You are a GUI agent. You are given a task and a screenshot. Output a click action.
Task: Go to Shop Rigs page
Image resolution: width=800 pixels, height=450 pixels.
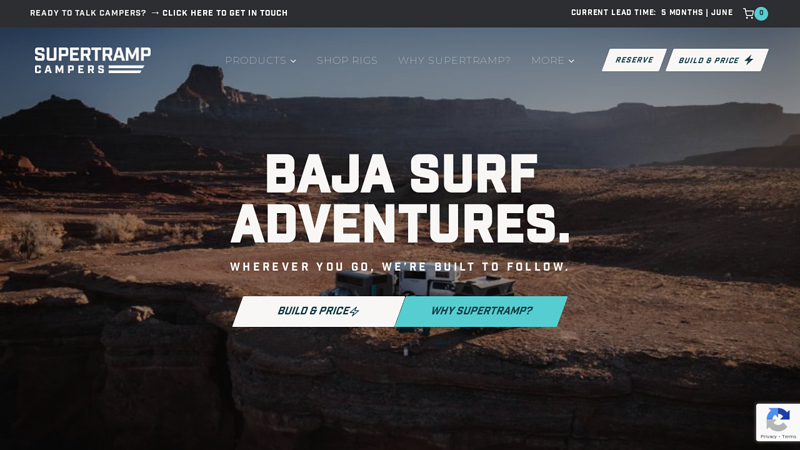[347, 60]
